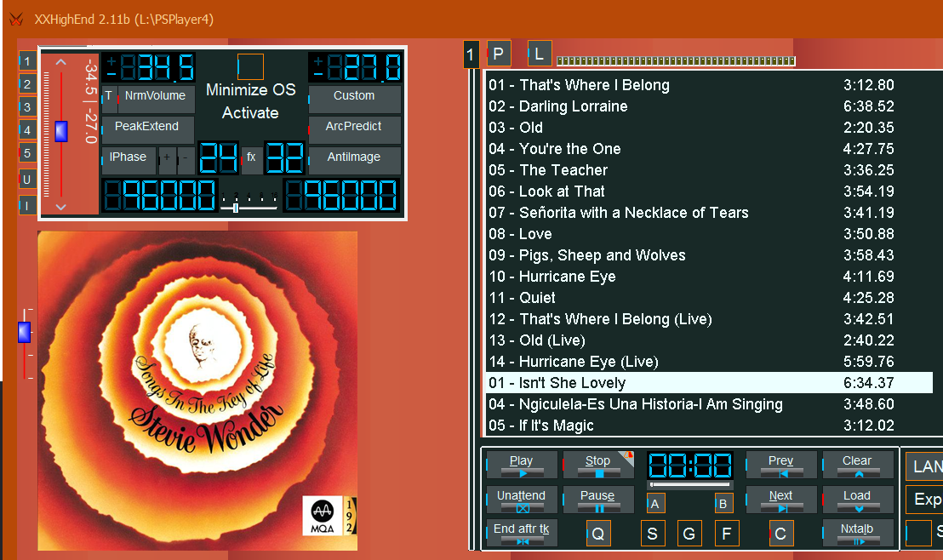Select preset 2 in left sidebar

27,84
